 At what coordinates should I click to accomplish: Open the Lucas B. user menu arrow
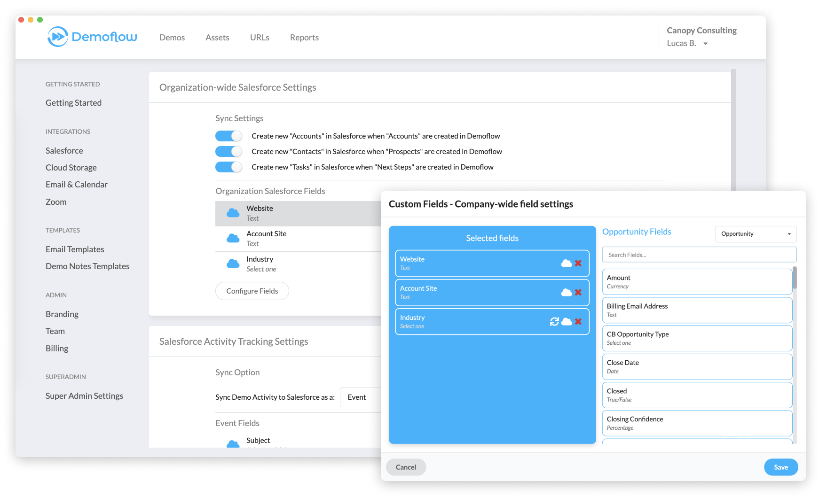coord(705,44)
